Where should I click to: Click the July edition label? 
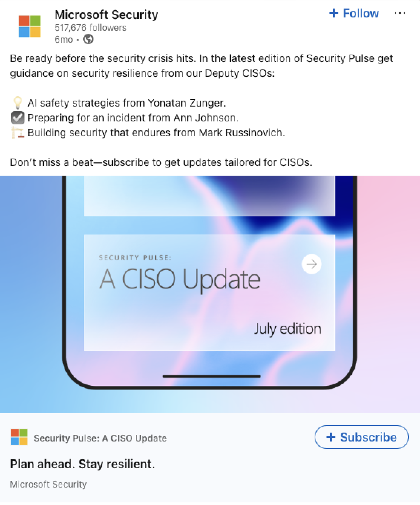[288, 329]
